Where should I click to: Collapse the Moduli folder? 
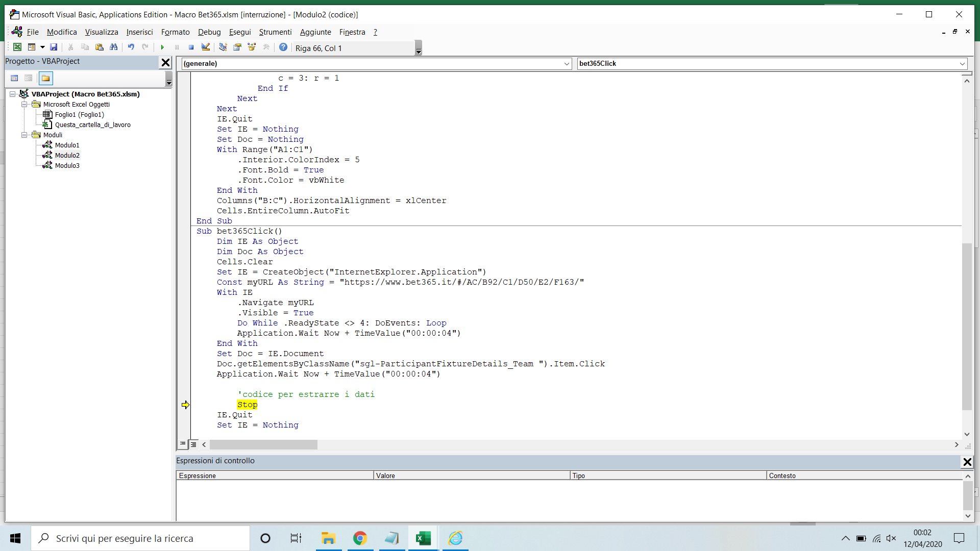pos(24,135)
